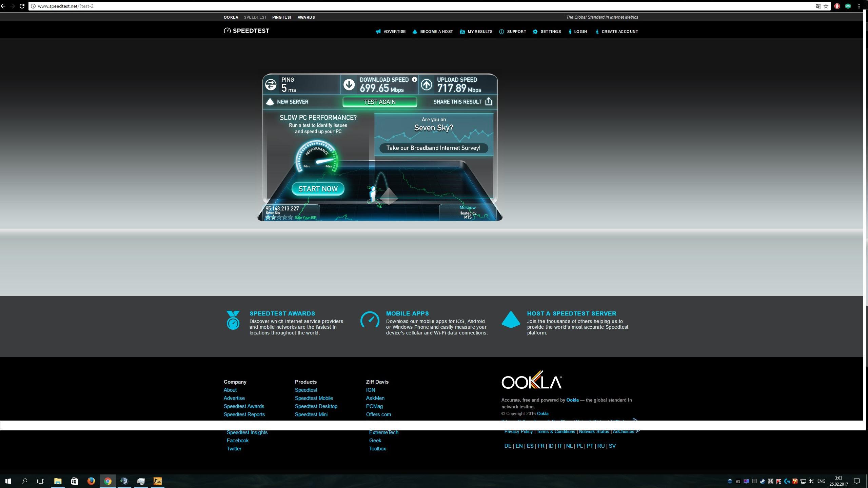Click the SHARE THIS RESULT icon
This screenshot has height=488, width=868.
(x=489, y=101)
